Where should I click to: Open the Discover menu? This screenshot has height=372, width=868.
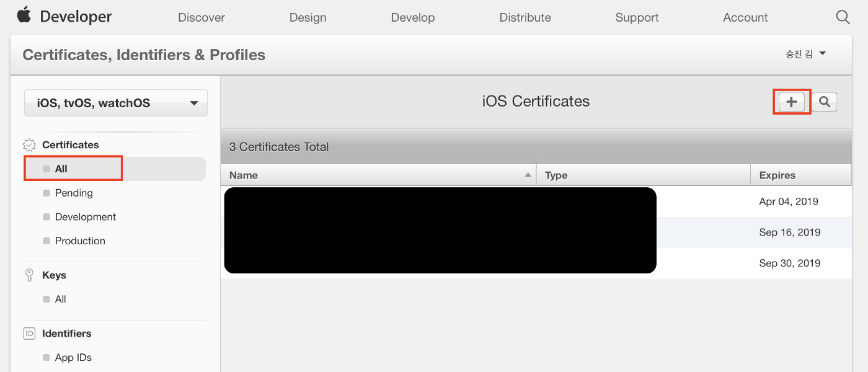201,17
